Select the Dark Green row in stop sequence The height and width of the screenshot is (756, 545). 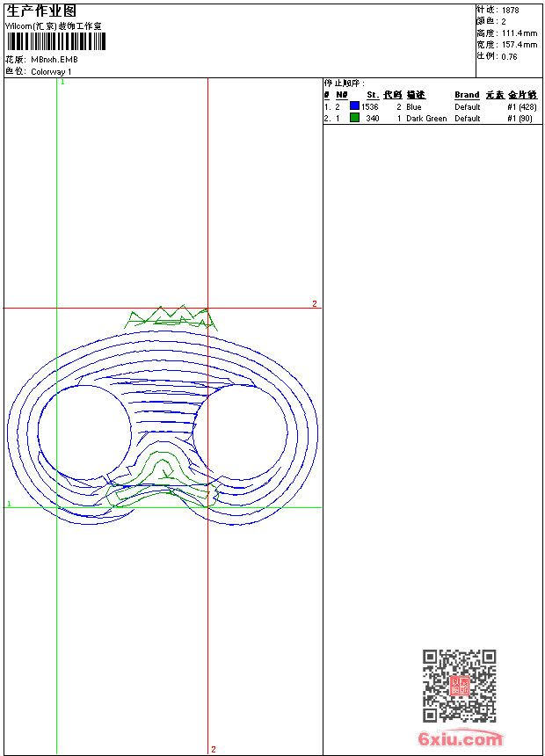click(x=425, y=118)
